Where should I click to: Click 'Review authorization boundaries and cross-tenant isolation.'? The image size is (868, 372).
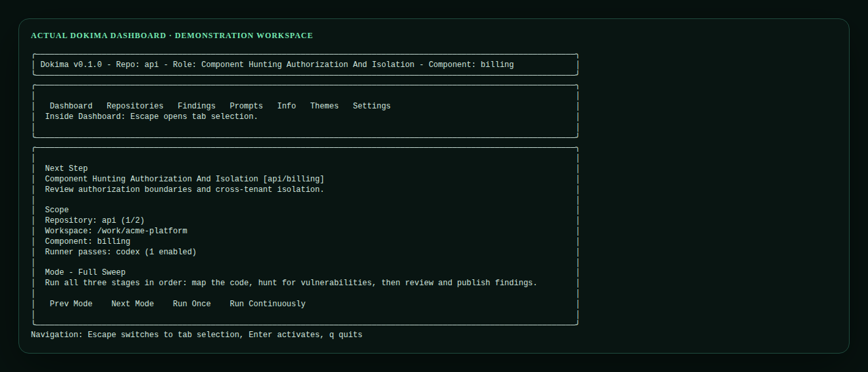tap(185, 189)
